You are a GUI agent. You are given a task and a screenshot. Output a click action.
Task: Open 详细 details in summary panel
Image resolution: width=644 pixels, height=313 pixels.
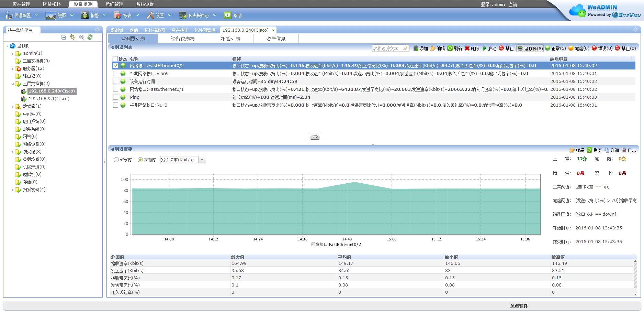click(x=612, y=150)
